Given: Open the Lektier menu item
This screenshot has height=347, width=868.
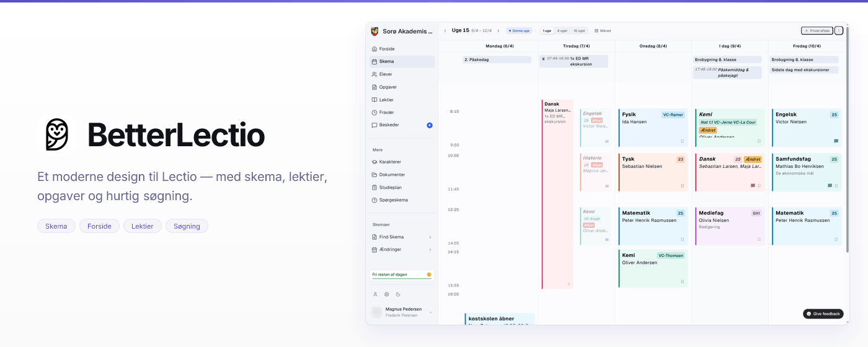Looking at the screenshot, I should pyautogui.click(x=402, y=100).
